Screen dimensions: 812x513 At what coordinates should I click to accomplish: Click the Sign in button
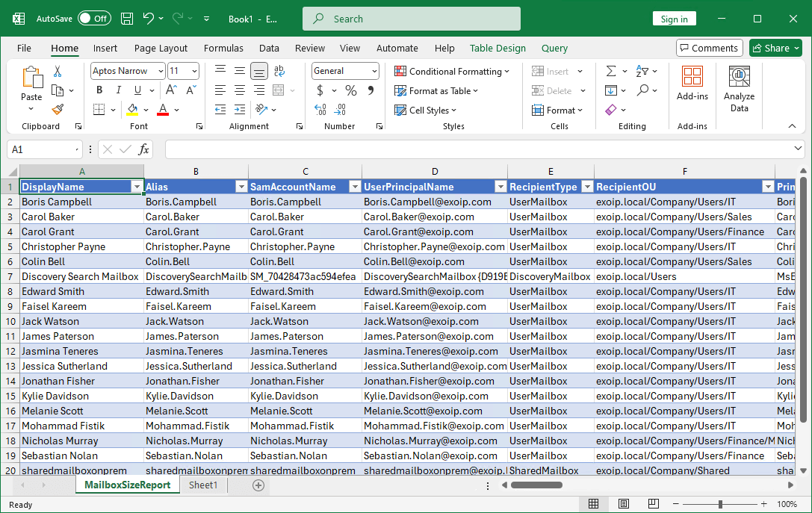pyautogui.click(x=674, y=18)
